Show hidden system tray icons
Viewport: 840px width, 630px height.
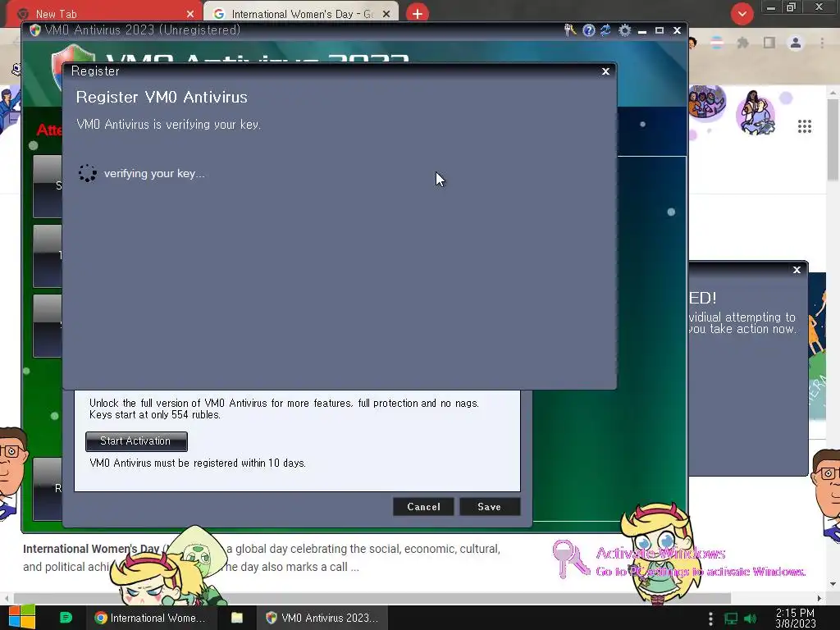tap(710, 619)
